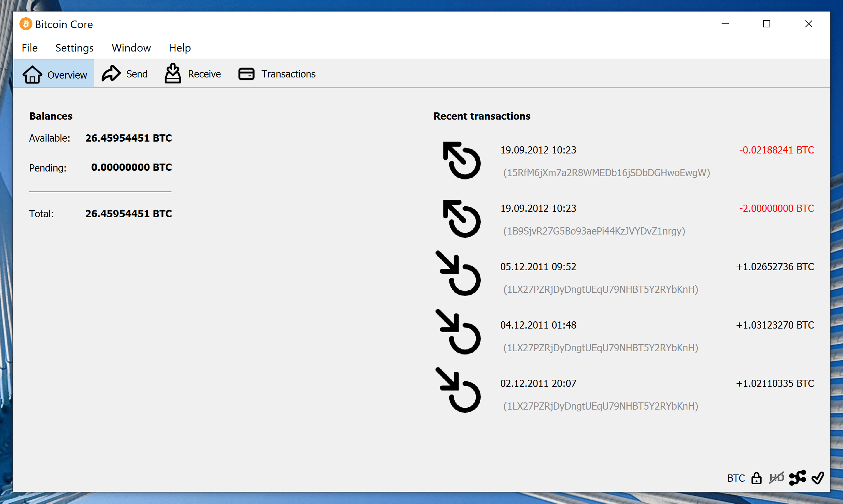Open the Overview tab with house icon
843x504 pixels.
pos(54,74)
